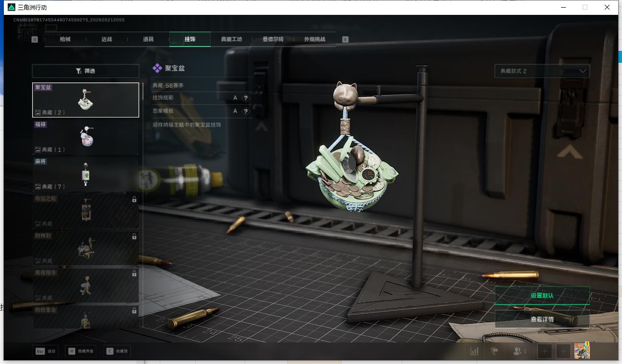Viewport: 622px width, 364px height.
Task: Open the 筛选 filter button
Action: coord(85,71)
